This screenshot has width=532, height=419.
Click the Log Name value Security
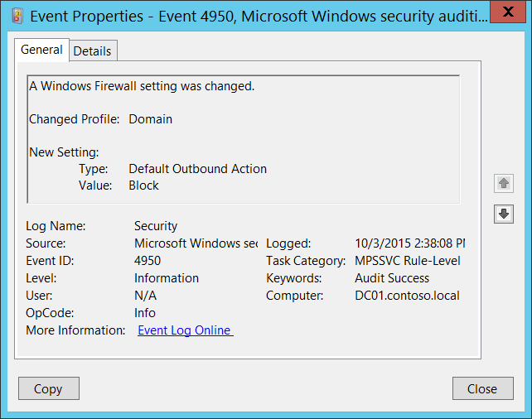tap(156, 225)
